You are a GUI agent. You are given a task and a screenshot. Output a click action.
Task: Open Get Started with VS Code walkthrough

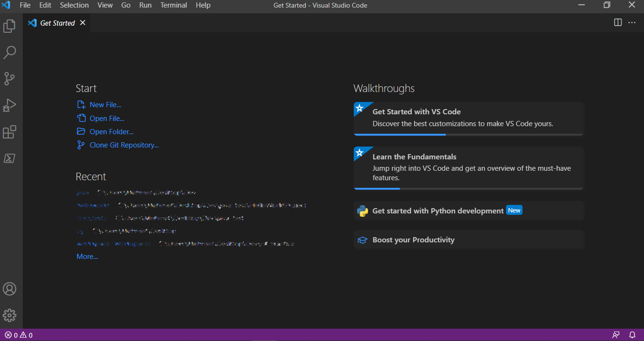pyautogui.click(x=469, y=119)
